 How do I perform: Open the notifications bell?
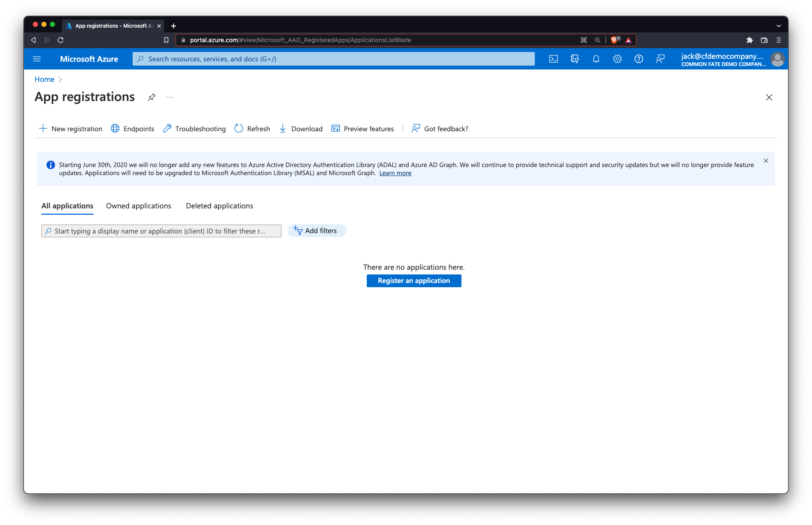pos(596,59)
